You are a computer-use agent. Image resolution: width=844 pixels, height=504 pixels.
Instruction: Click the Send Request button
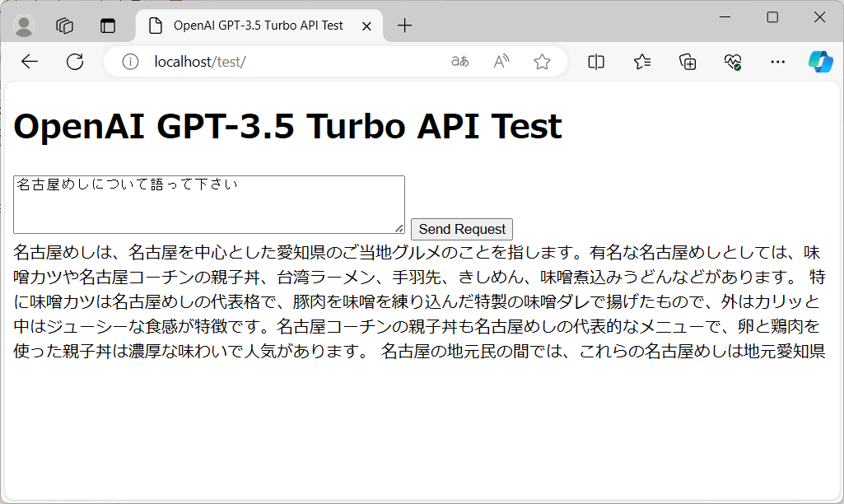tap(462, 230)
